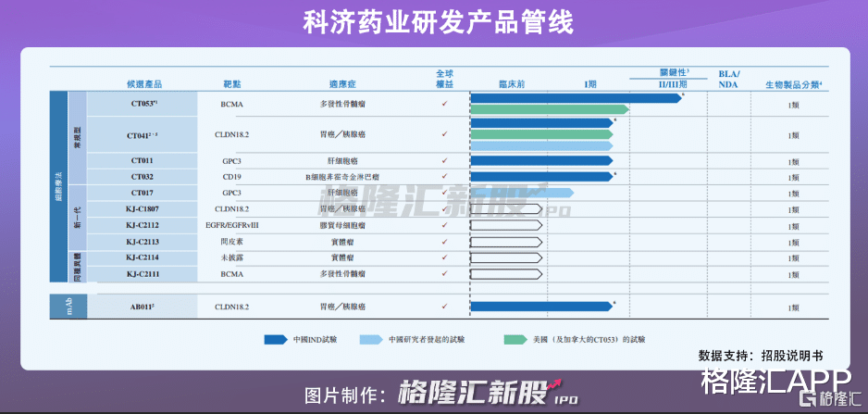868x414 pixels.
Task: Click the 1類 classification in CT053 row
Action: pos(794,105)
